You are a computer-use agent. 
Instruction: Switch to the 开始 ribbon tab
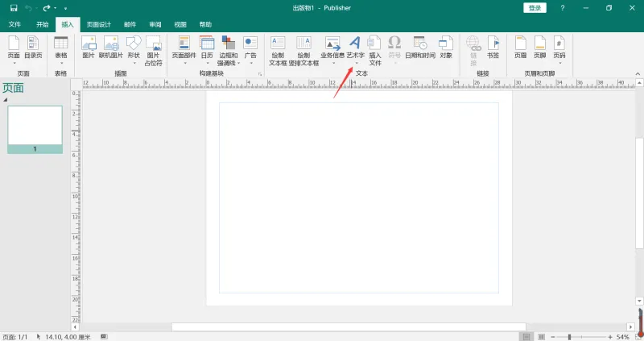pyautogui.click(x=43, y=24)
